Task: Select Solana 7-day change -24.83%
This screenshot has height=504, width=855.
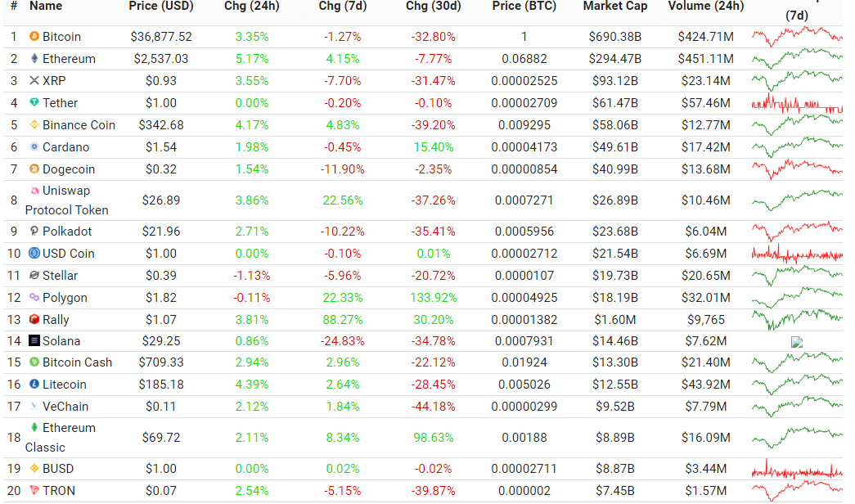Action: [343, 341]
